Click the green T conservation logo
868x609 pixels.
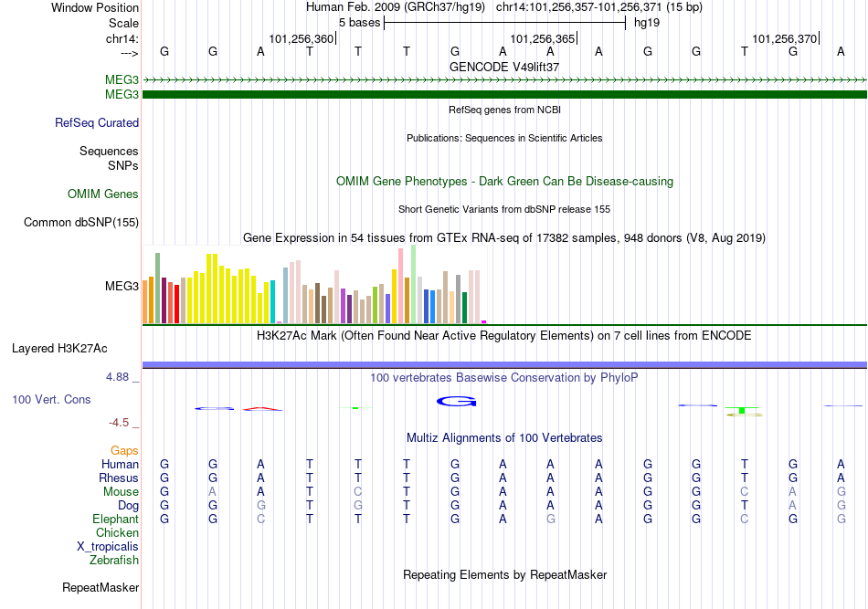[742, 410]
